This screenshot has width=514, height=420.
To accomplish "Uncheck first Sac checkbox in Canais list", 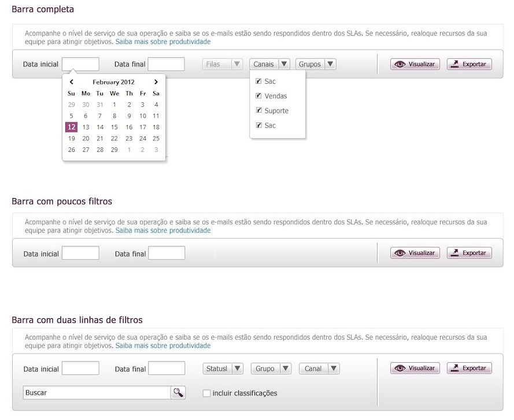I will [x=258, y=81].
